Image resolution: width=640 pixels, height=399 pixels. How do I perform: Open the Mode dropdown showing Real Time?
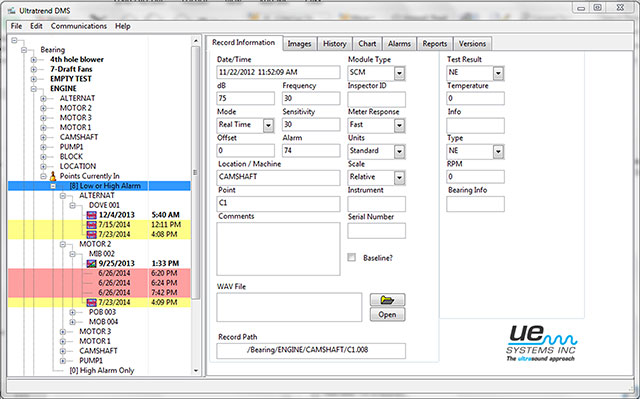(268, 125)
